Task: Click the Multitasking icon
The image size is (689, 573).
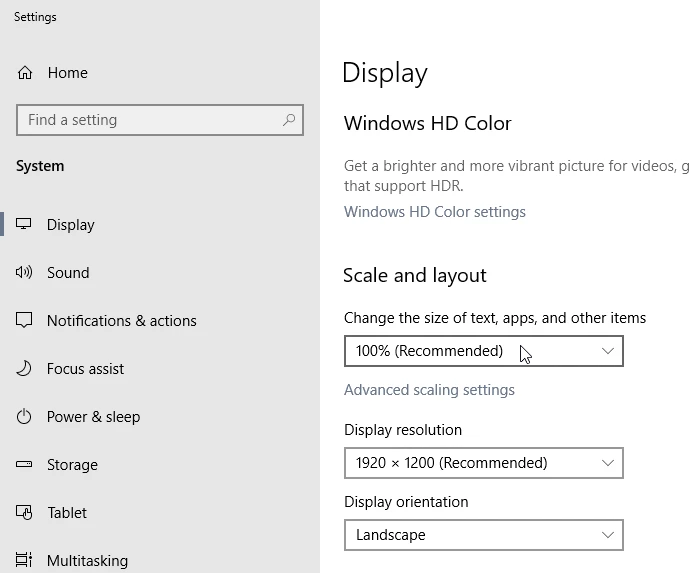Action: tap(24, 560)
